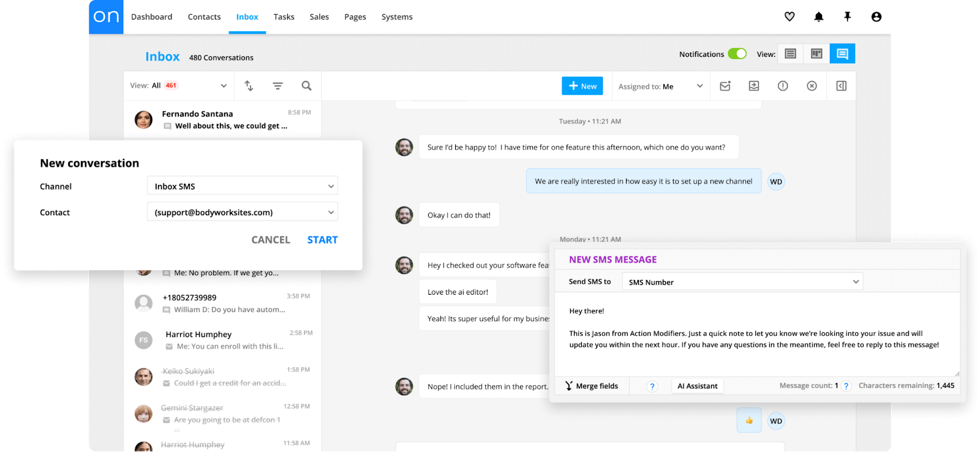Image resolution: width=980 pixels, height=454 pixels.
Task: Switch to the board view layout
Action: pos(816,54)
